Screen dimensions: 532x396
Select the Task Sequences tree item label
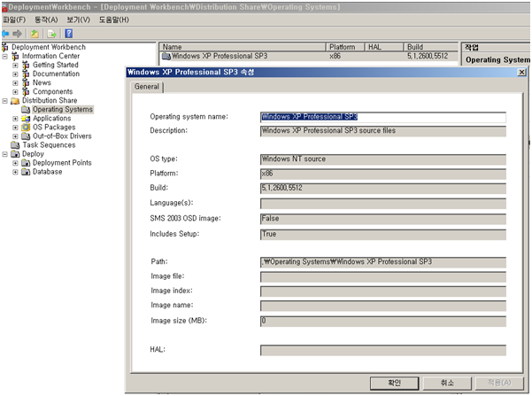(49, 145)
